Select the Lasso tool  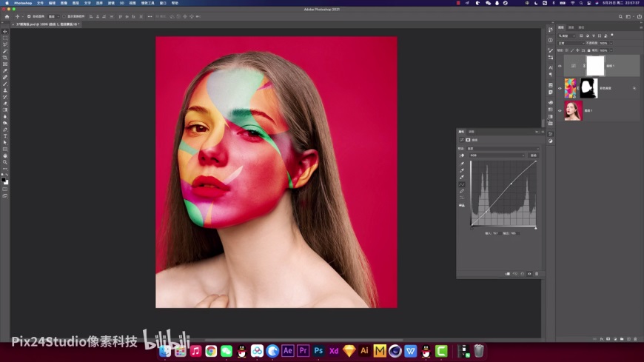(5, 45)
